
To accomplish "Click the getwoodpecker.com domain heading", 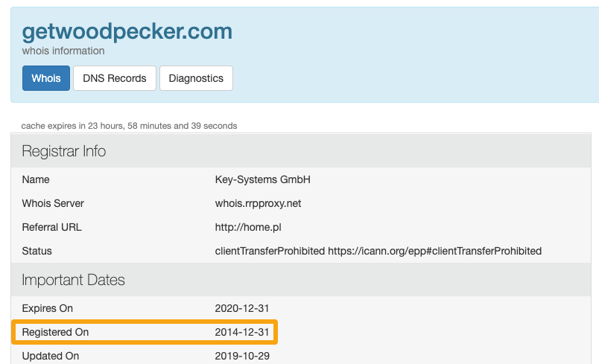I will click(x=127, y=31).
